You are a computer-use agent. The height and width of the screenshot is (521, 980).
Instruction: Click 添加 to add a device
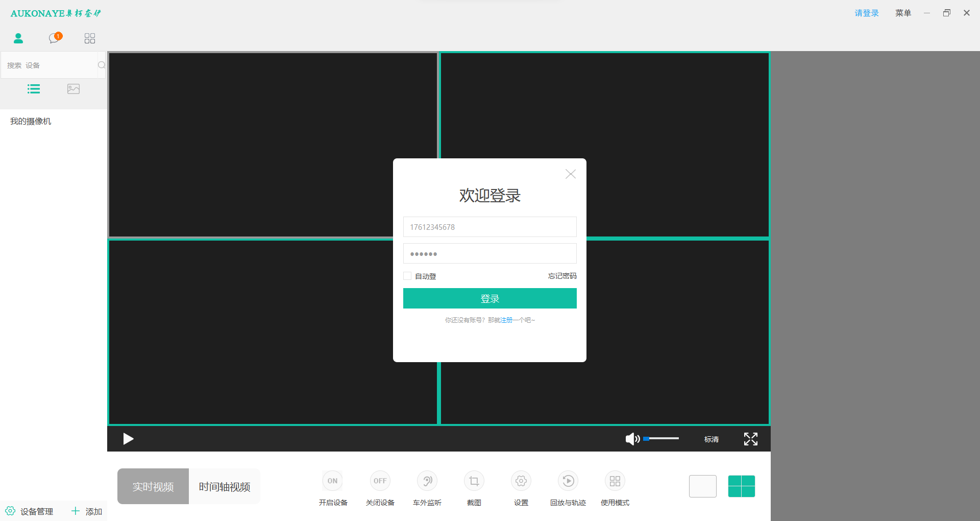87,511
